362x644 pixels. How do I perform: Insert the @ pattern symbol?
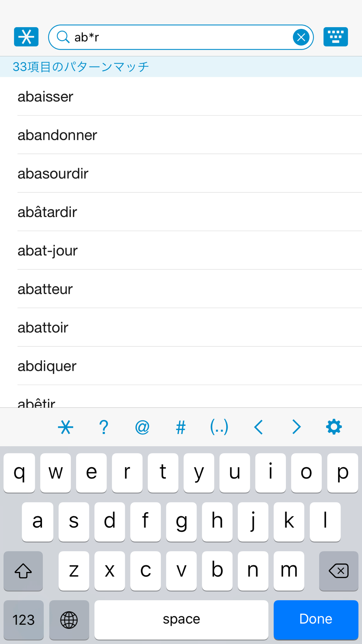click(142, 427)
